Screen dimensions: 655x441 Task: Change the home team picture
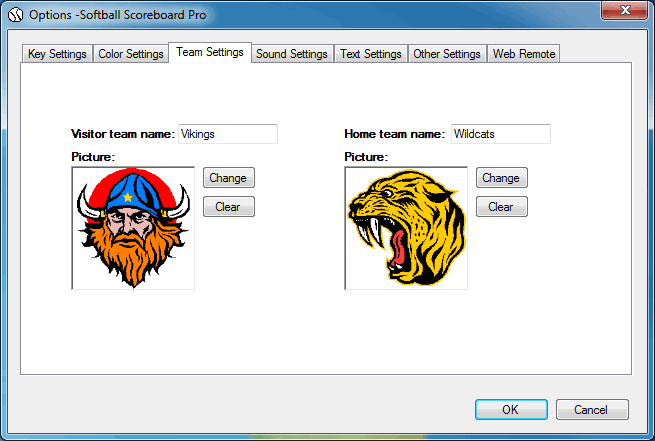[501, 178]
